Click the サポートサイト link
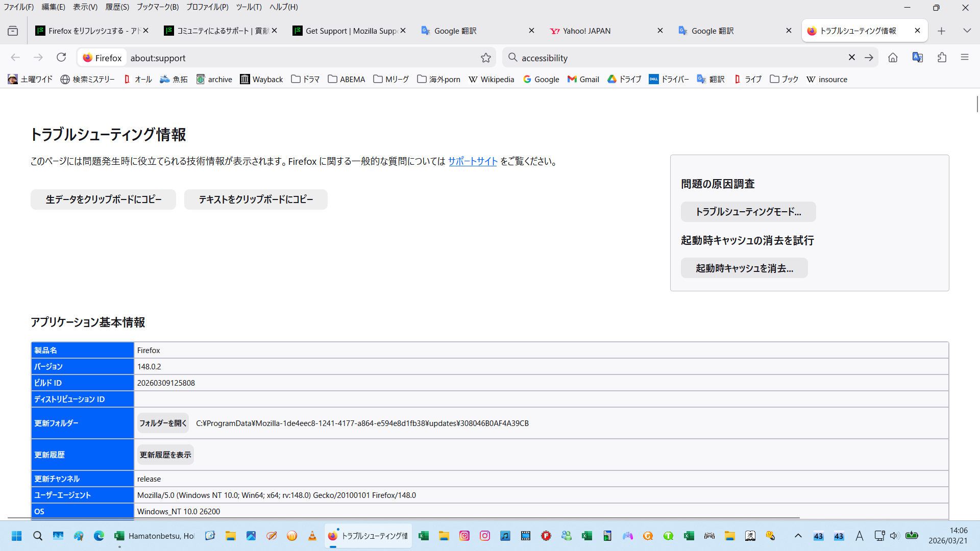 point(473,161)
